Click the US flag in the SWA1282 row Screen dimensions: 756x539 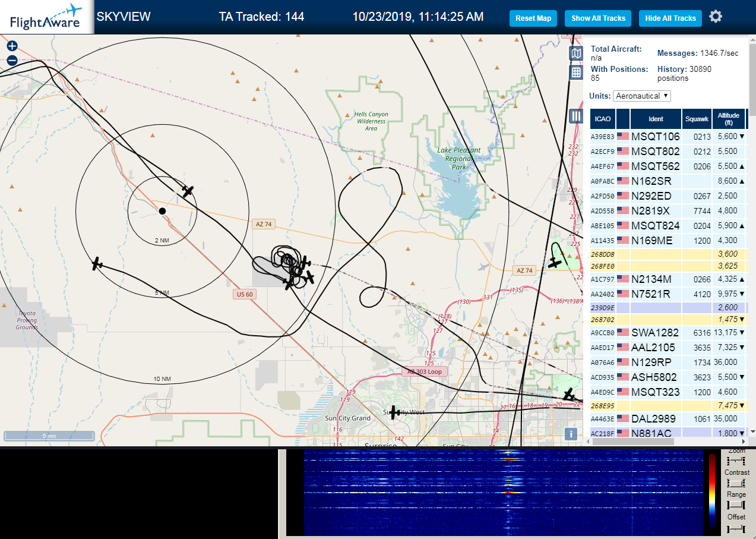click(623, 332)
